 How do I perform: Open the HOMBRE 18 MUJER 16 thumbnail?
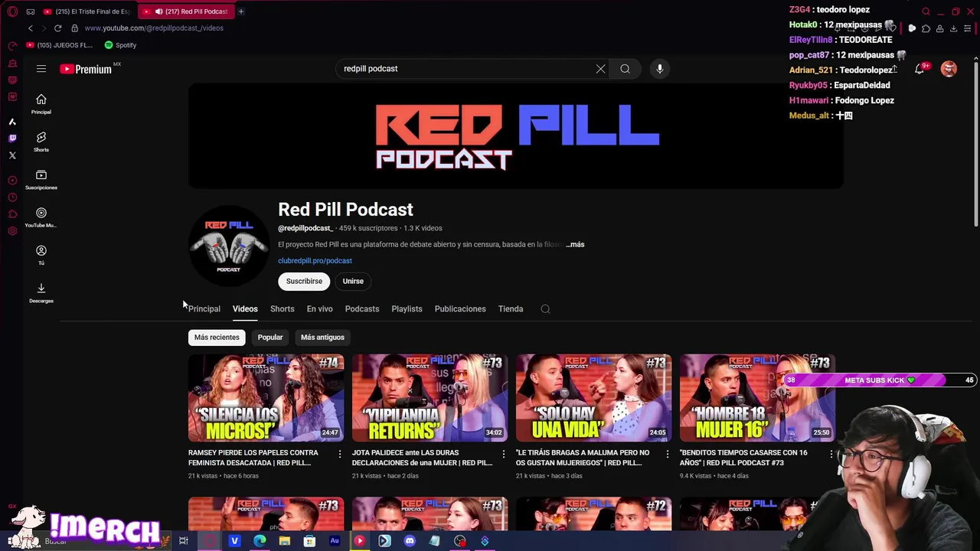click(757, 398)
